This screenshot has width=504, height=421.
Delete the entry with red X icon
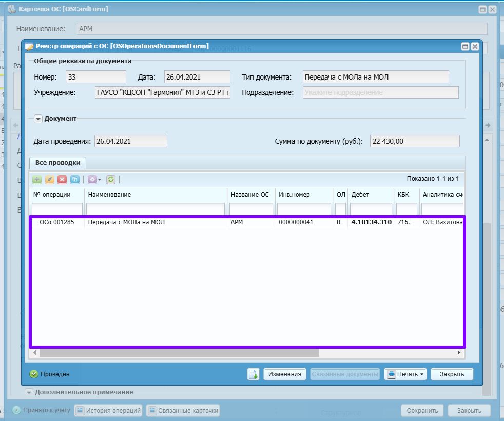click(x=62, y=180)
